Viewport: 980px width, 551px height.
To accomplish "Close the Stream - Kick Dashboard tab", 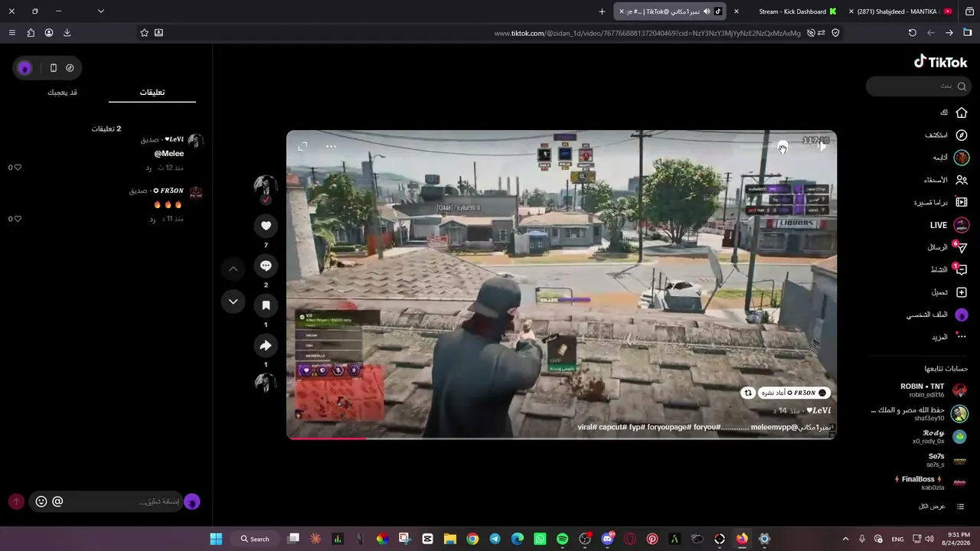I will coord(737,11).
